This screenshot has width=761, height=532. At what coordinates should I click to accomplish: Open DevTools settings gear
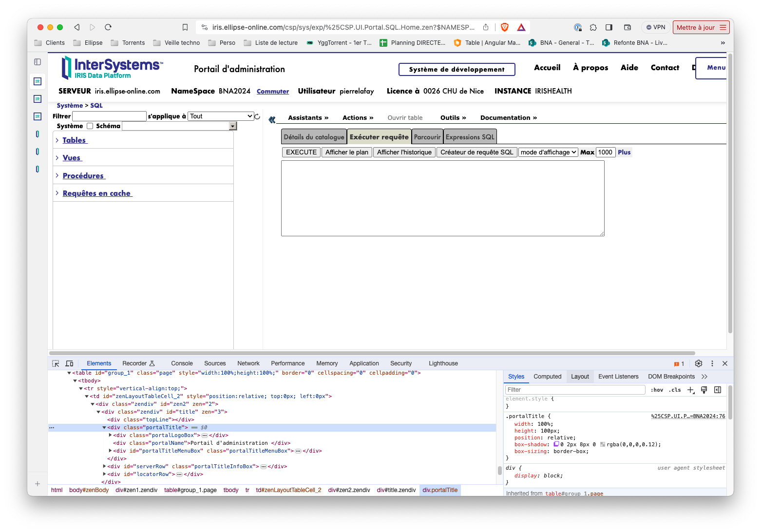(x=698, y=363)
